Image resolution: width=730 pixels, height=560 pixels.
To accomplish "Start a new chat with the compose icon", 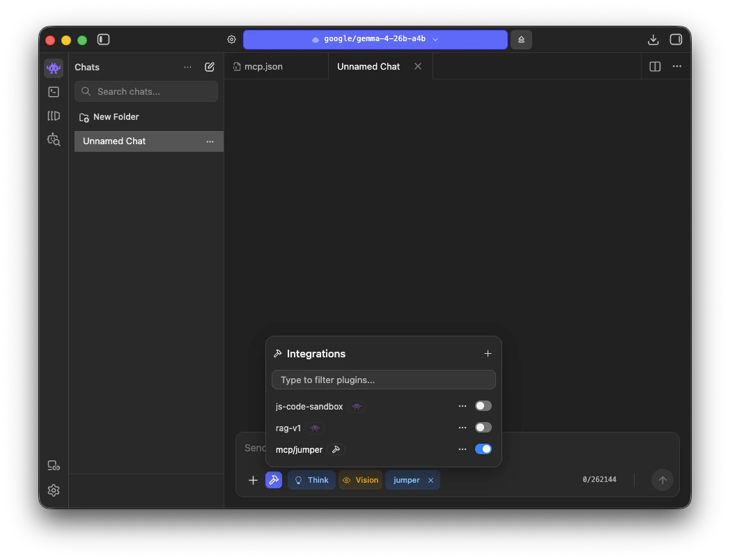I will point(210,67).
